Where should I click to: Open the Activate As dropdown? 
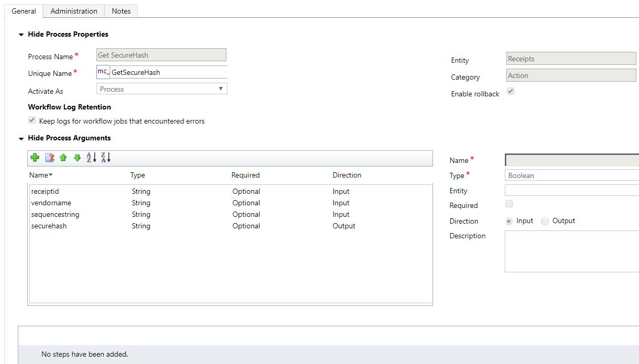point(162,89)
